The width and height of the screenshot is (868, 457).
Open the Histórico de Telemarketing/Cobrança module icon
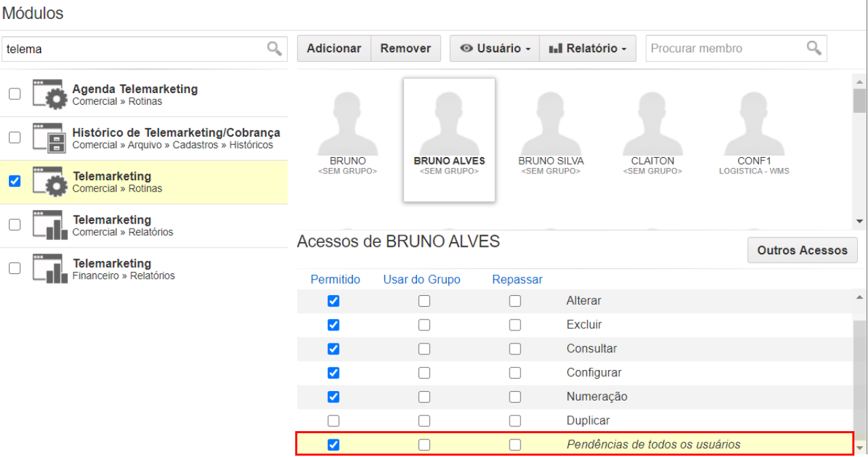pyautogui.click(x=50, y=138)
